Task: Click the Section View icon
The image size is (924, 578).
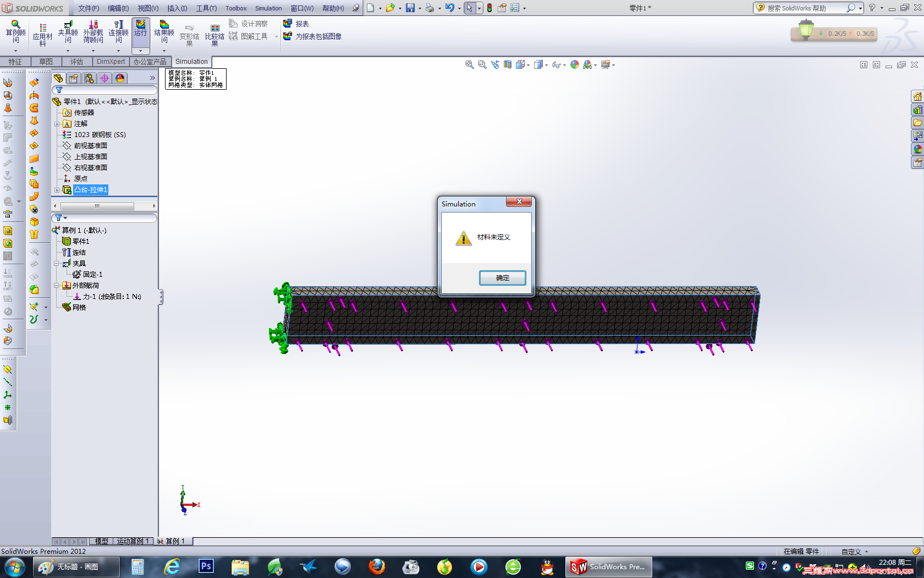Action: 507,64
